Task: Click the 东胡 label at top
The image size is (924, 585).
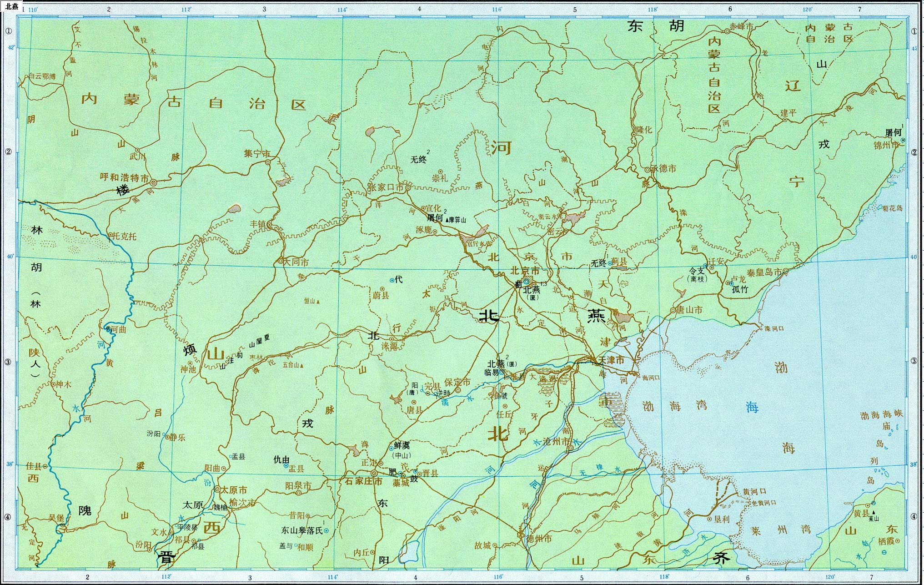Action: click(655, 26)
